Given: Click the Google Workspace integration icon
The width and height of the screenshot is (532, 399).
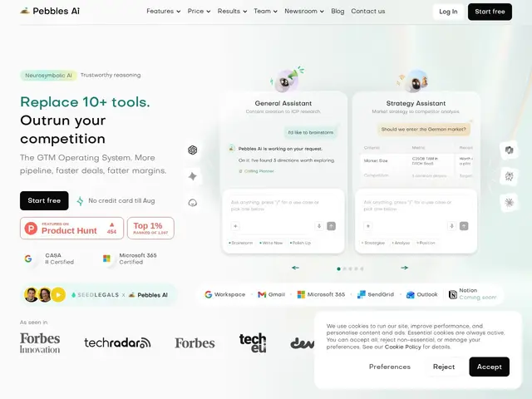Looking at the screenshot, I should point(208,294).
